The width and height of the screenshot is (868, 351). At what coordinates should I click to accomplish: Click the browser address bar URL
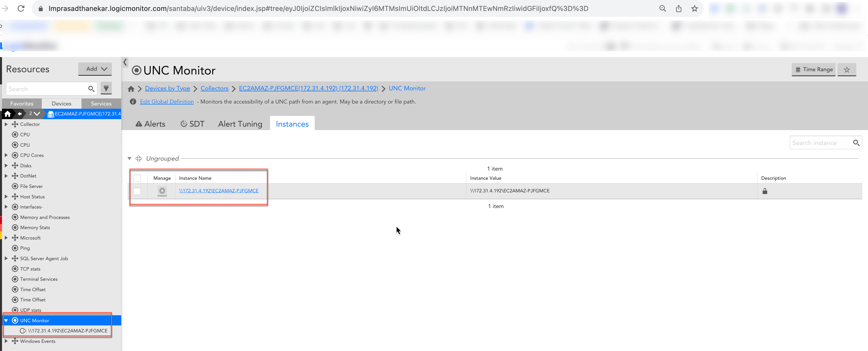pyautogui.click(x=318, y=8)
